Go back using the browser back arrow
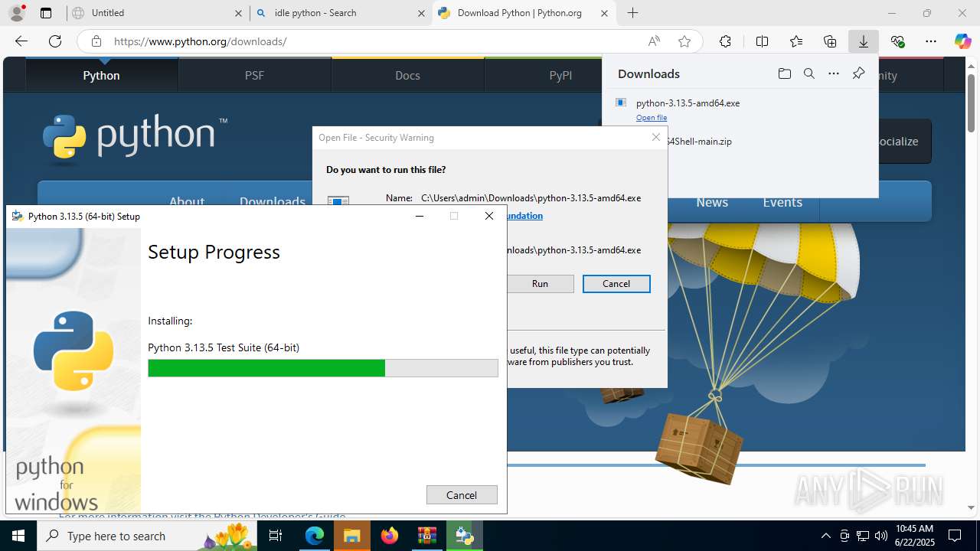 (x=21, y=41)
